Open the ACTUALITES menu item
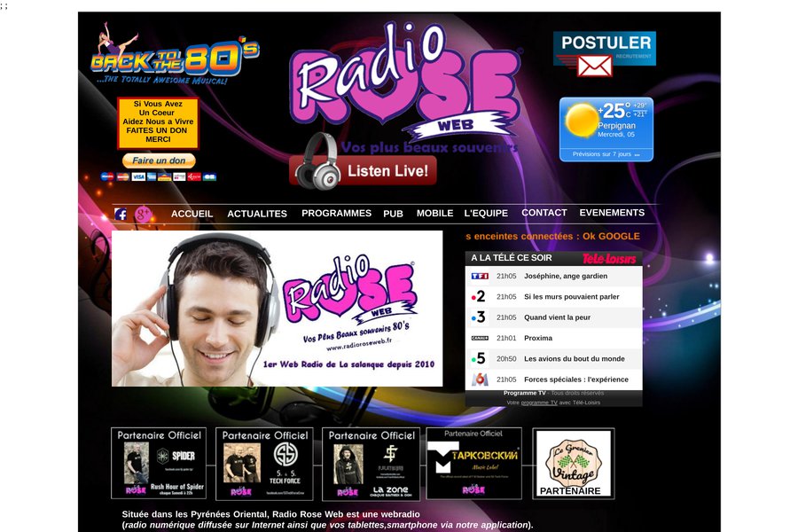The image size is (798, 532). tap(257, 214)
